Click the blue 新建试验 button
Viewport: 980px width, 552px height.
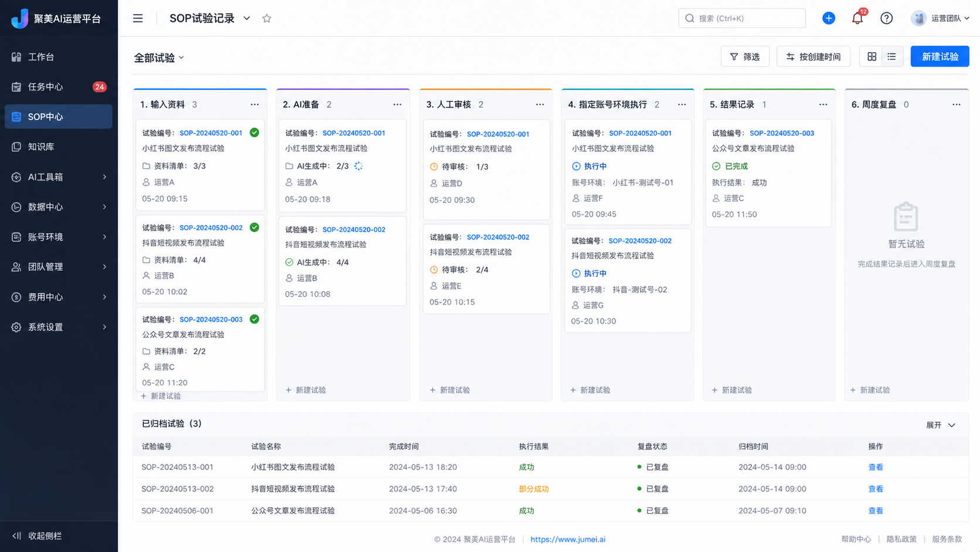pyautogui.click(x=940, y=56)
